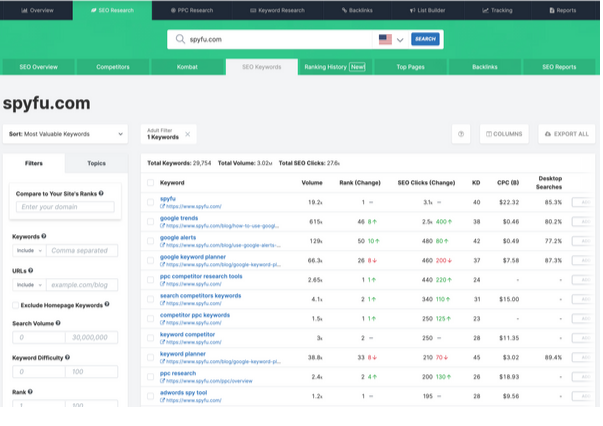Check the box for spyfu keyword row

[x=150, y=202]
